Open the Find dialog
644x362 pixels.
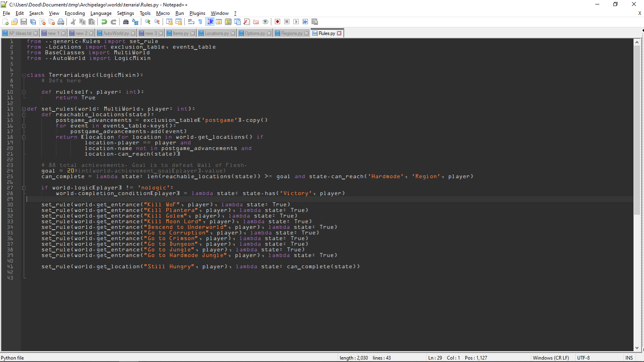click(x=125, y=22)
